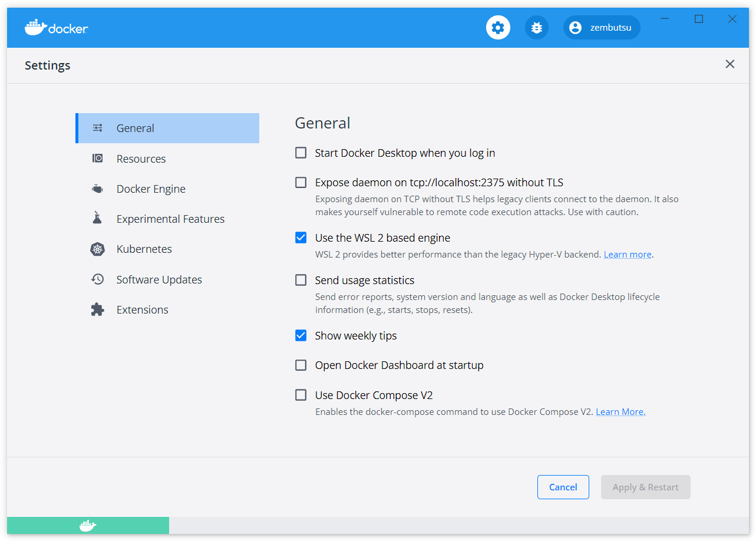Check Use Docker Compose V2
Viewport: 756px width, 544px height.
click(x=301, y=395)
